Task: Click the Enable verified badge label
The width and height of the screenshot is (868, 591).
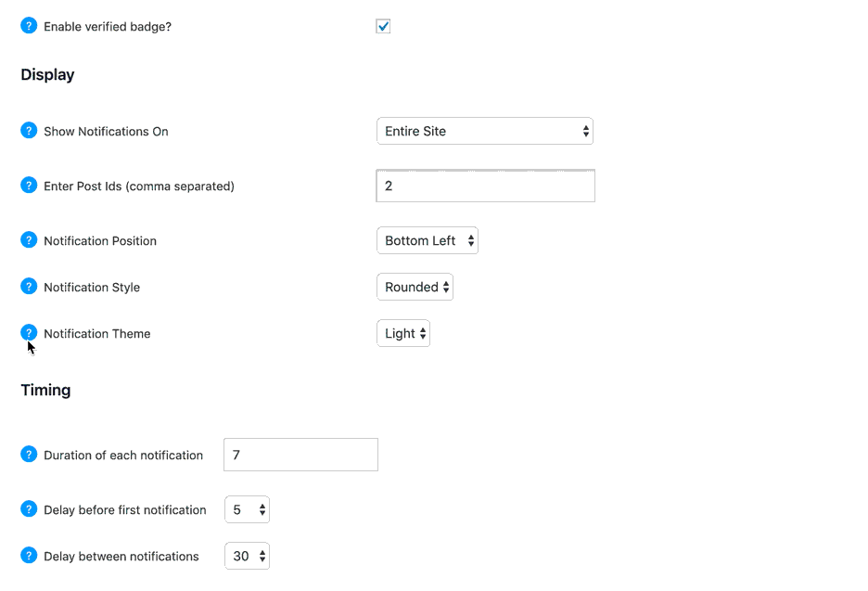Action: (108, 27)
